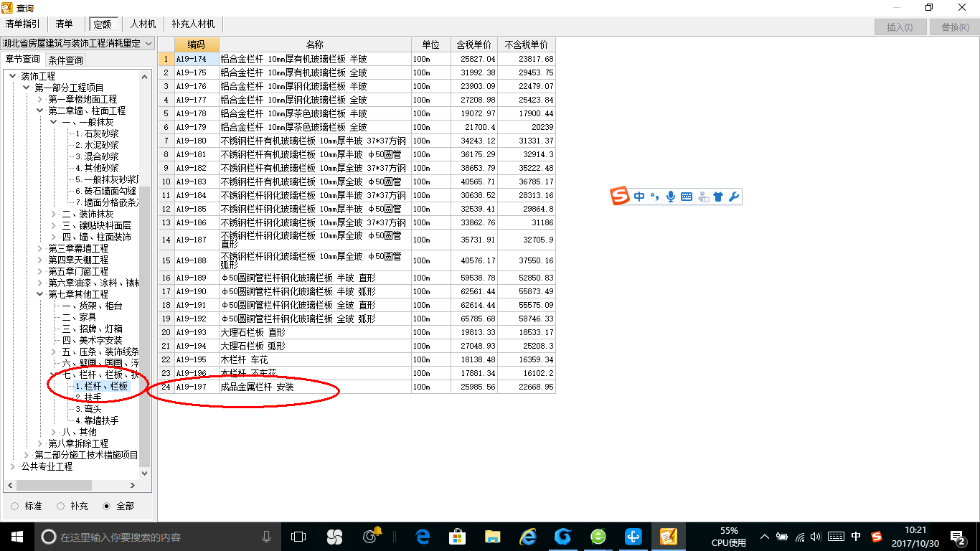The height and width of the screenshot is (551, 980).
Task: Open Wi-Fi network panel in tray
Action: (x=800, y=537)
